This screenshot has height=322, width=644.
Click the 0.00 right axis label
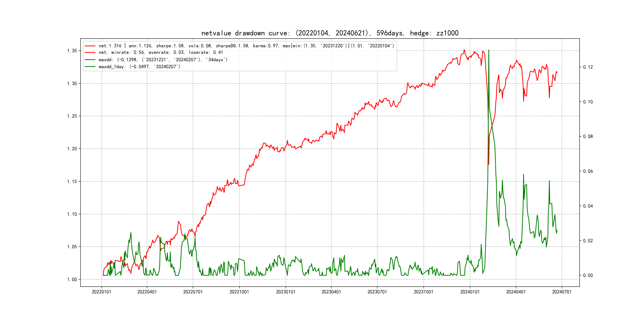588,275
